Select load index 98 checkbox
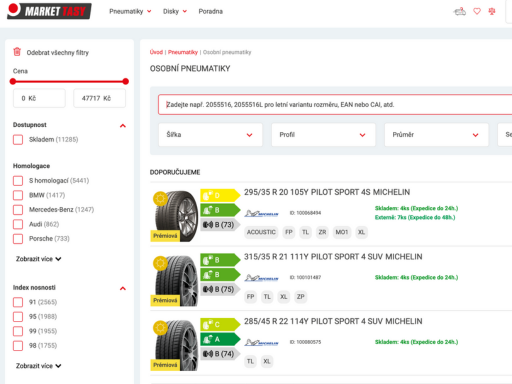Screen dimensions: 512x384 (x=18, y=346)
